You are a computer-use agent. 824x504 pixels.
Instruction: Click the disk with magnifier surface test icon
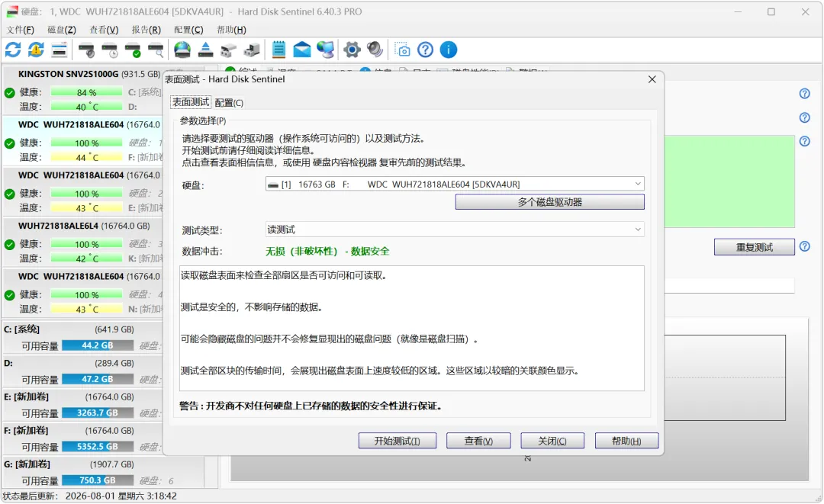pyautogui.click(x=156, y=50)
